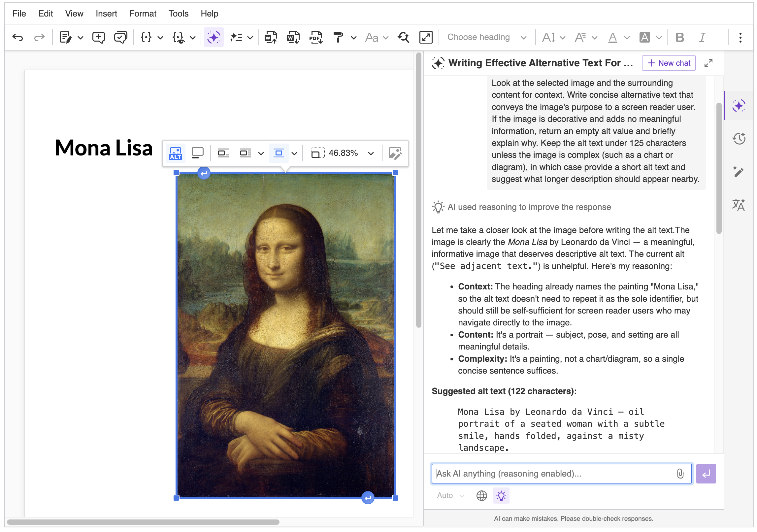Click the font family icon
Viewport: 757px width, 532px height.
[580, 37]
